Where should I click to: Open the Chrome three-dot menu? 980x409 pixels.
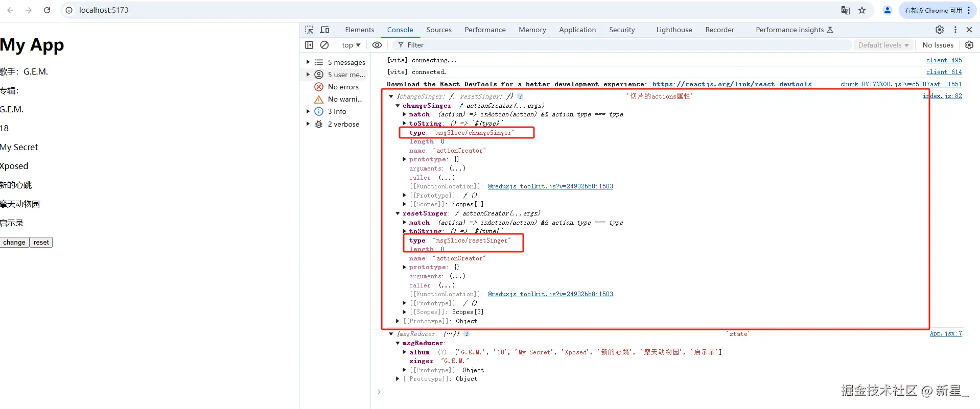tap(969, 10)
